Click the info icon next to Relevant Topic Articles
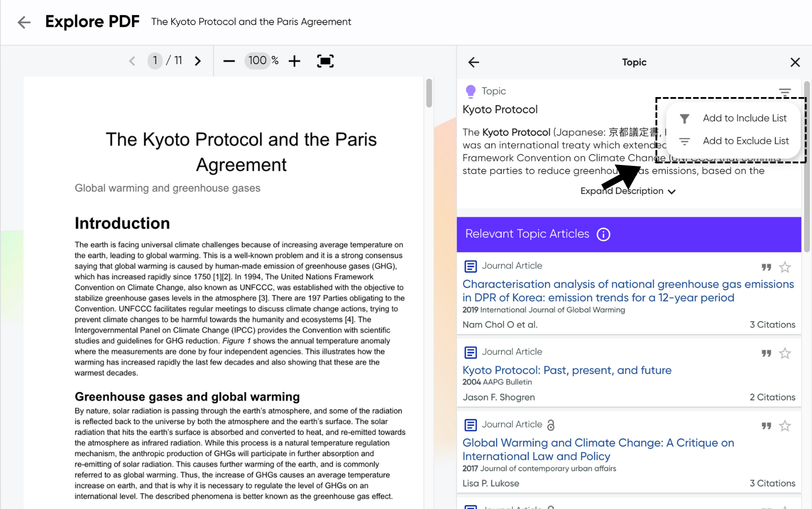This screenshot has height=509, width=812. point(603,234)
